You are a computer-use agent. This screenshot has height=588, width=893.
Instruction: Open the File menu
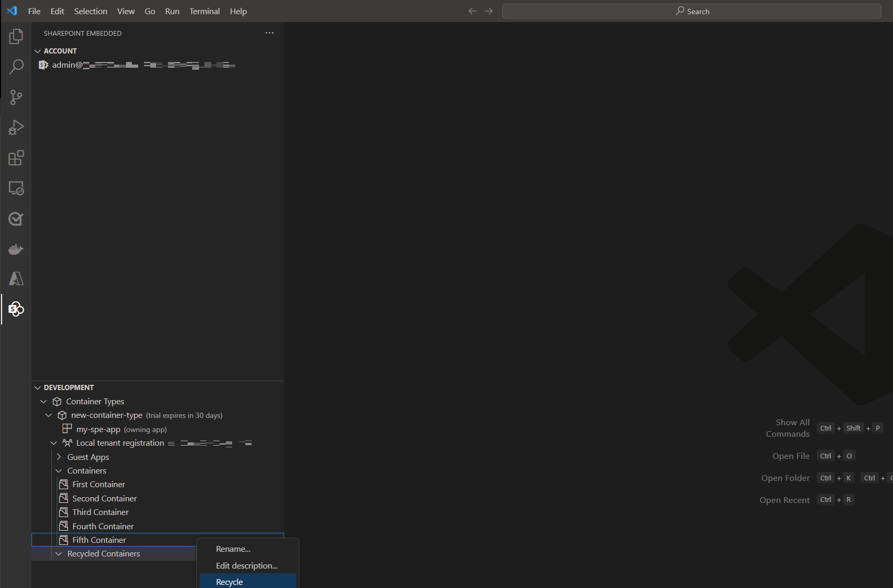pyautogui.click(x=34, y=11)
